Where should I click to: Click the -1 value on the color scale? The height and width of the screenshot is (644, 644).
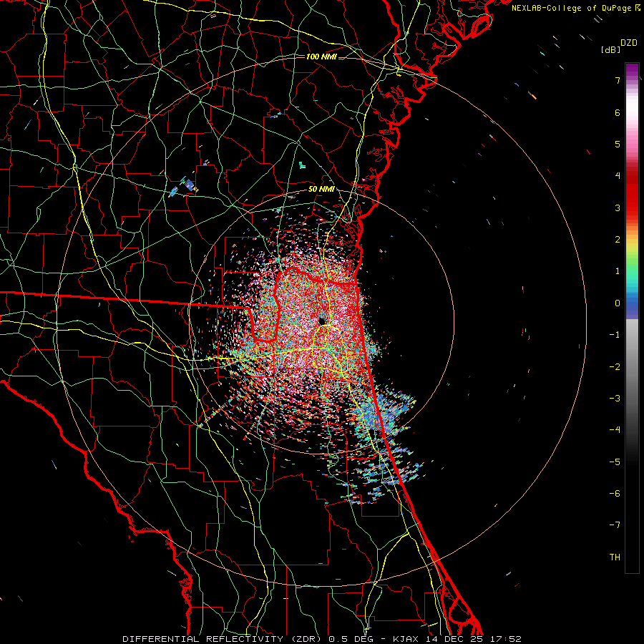tap(615, 335)
